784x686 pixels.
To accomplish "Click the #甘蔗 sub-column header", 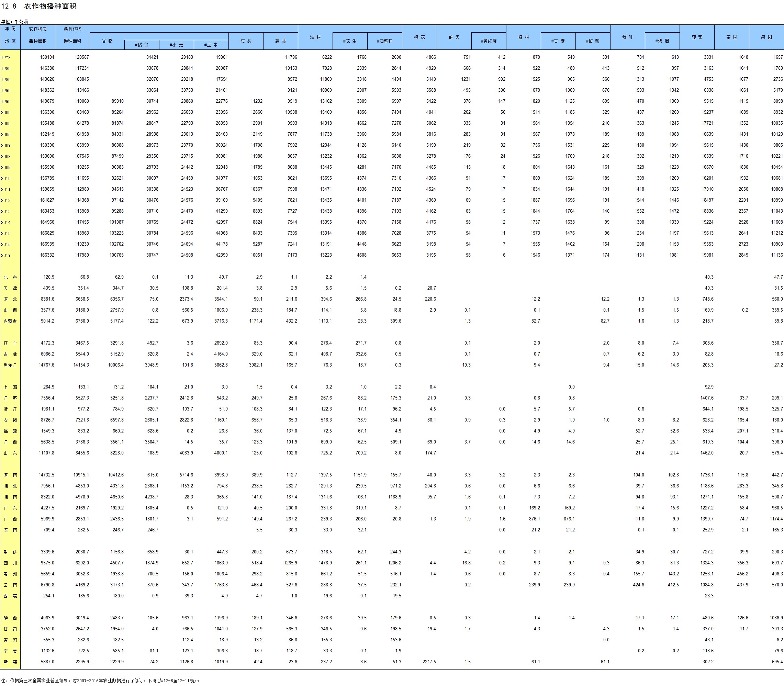I will 558,41.
